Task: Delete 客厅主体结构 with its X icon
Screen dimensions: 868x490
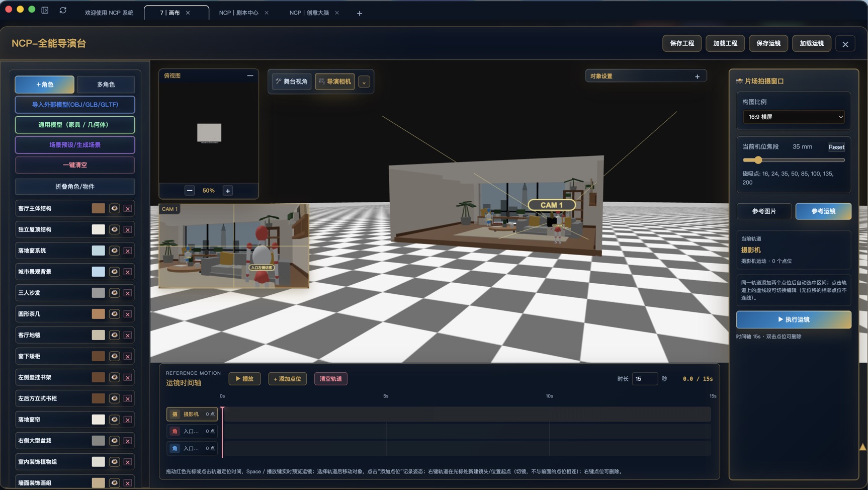Action: 128,208
